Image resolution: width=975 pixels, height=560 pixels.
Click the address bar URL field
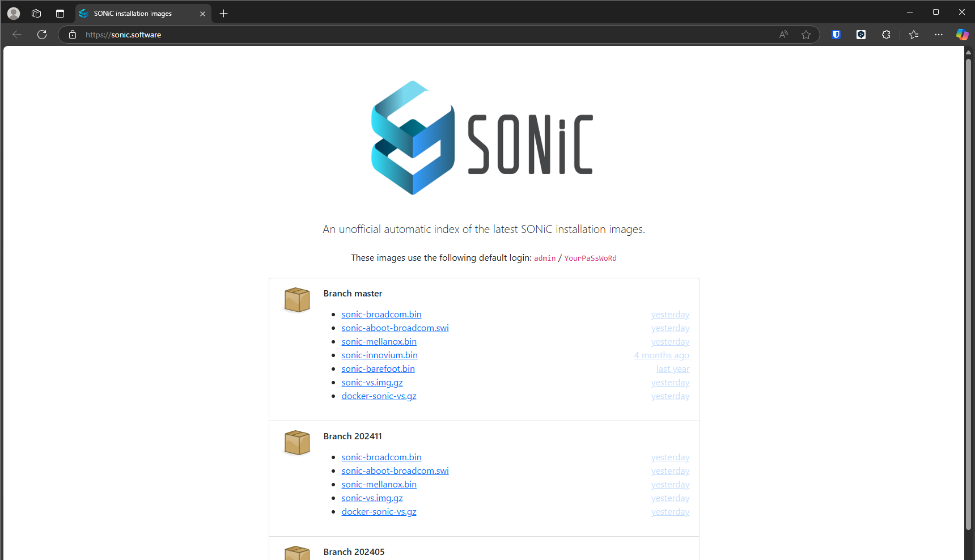coord(397,35)
